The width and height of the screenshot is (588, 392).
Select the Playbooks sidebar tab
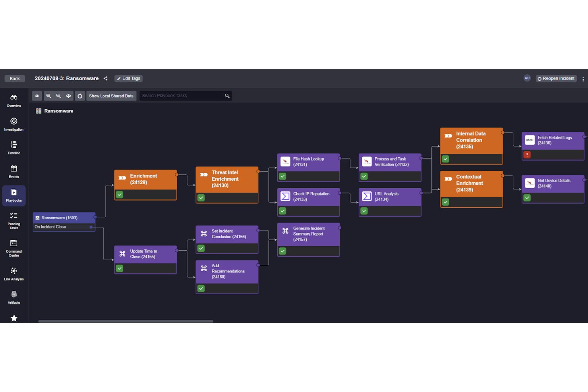14,196
